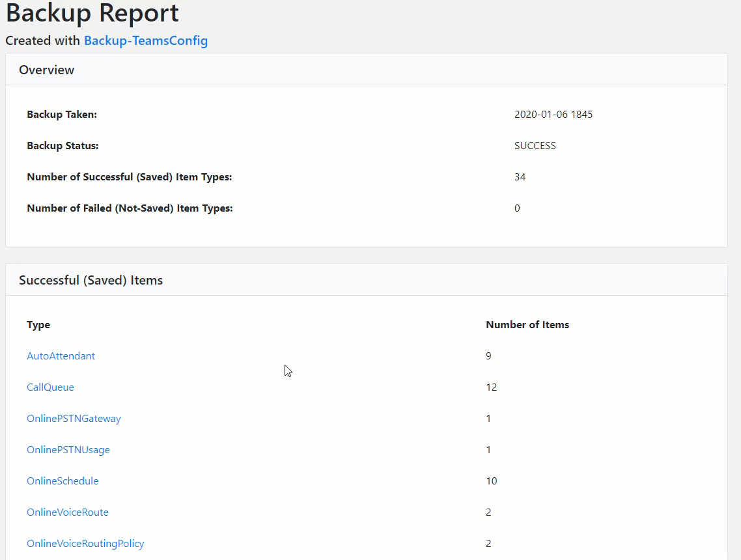Click the failed item types count 0

click(517, 208)
